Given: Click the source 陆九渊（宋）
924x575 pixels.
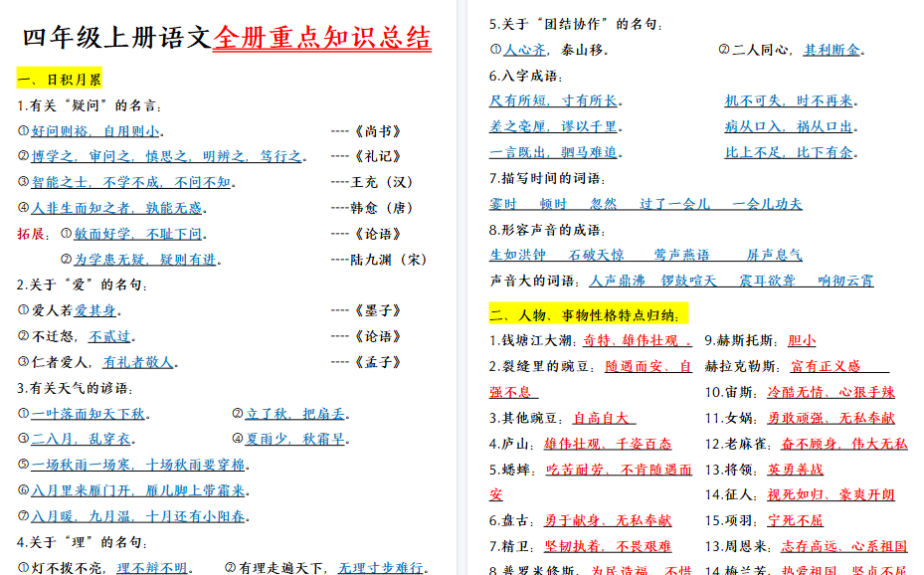Looking at the screenshot, I should (x=387, y=258).
